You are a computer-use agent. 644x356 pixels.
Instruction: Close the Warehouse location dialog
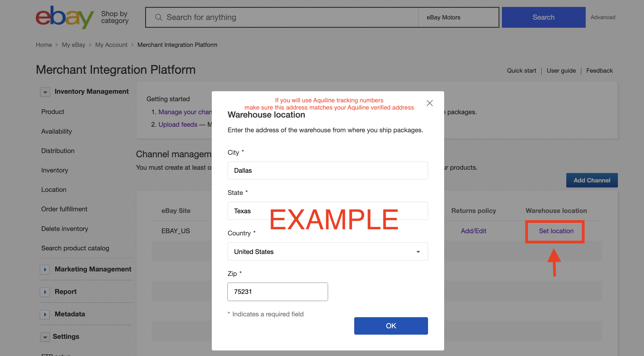pos(430,103)
